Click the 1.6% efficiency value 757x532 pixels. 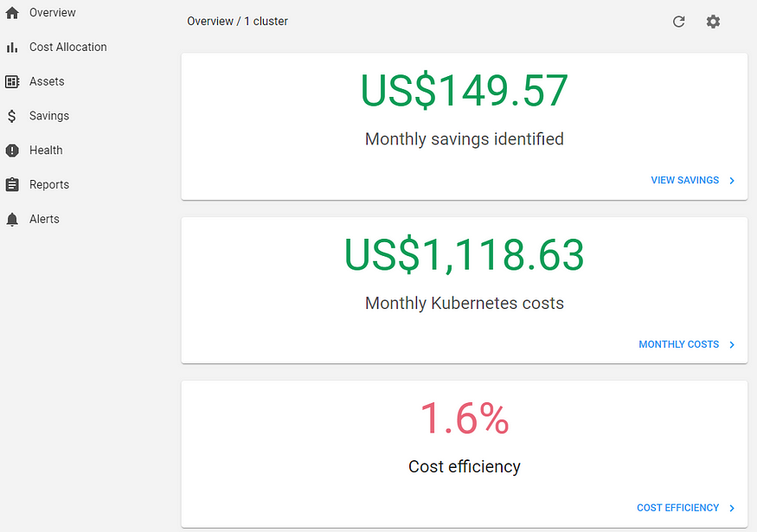pyautogui.click(x=465, y=419)
